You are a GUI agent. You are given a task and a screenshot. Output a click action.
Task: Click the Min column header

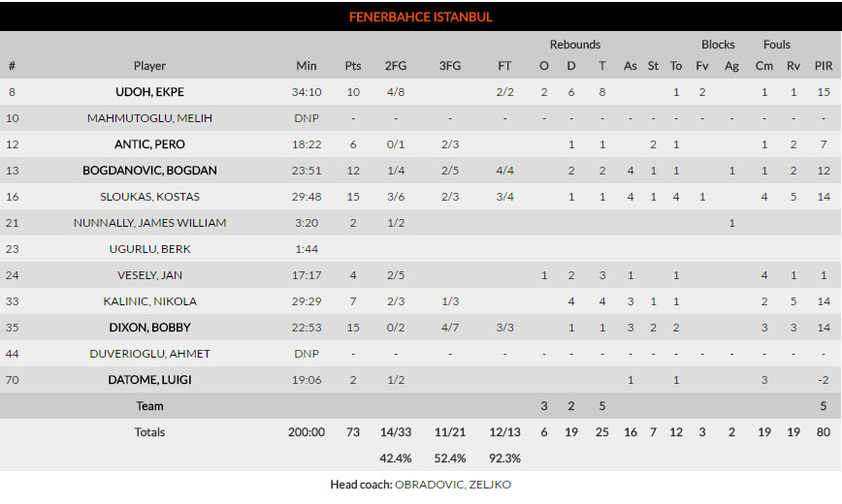click(x=307, y=66)
